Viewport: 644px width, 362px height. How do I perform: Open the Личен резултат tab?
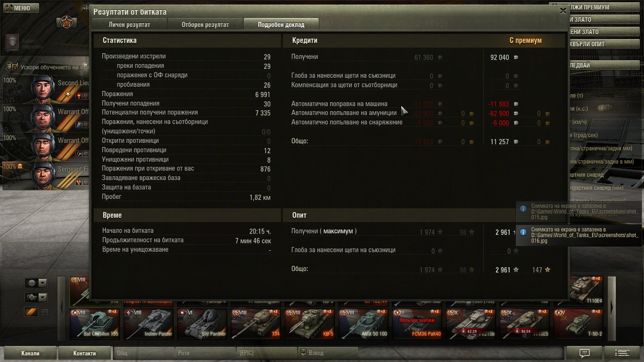click(x=129, y=25)
